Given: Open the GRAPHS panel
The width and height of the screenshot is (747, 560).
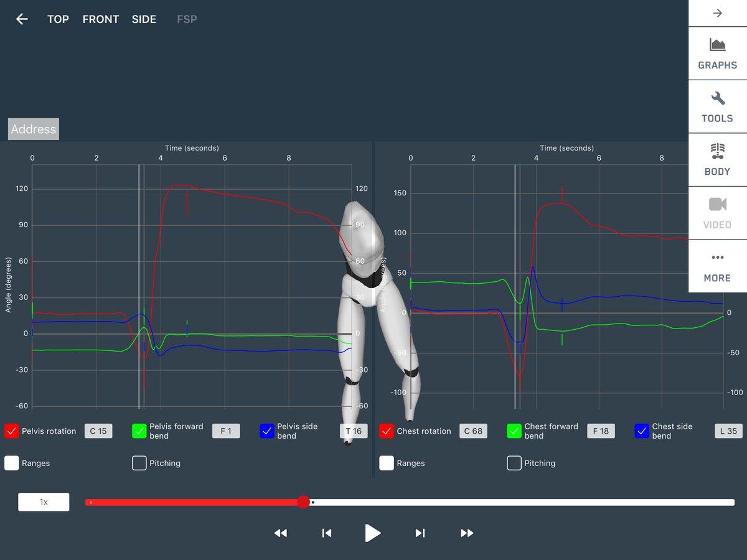Looking at the screenshot, I should point(716,53).
